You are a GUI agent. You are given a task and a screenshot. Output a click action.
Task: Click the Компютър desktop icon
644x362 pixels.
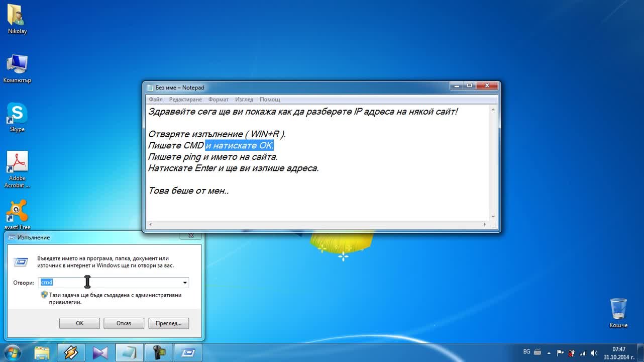17,65
